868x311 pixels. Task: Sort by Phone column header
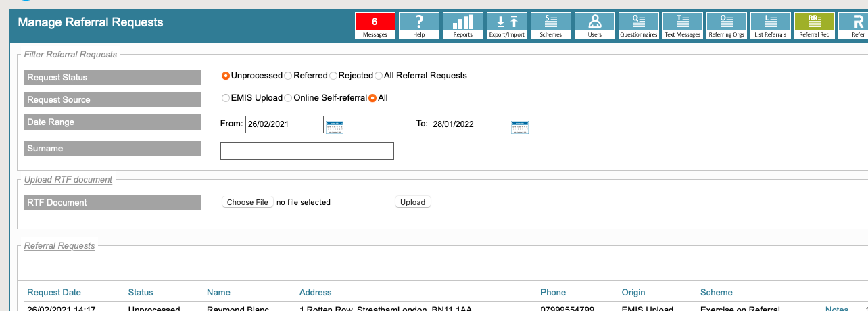coord(553,293)
